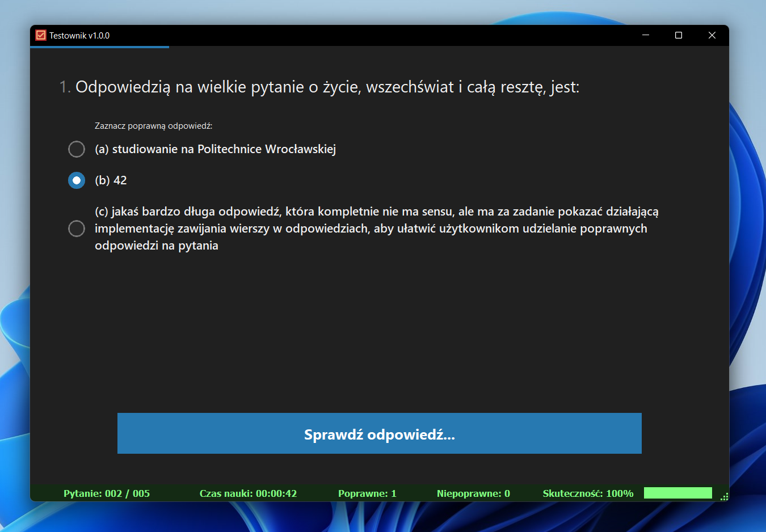Select the radio button for answer (b) 42
This screenshot has height=532, width=766.
76,180
